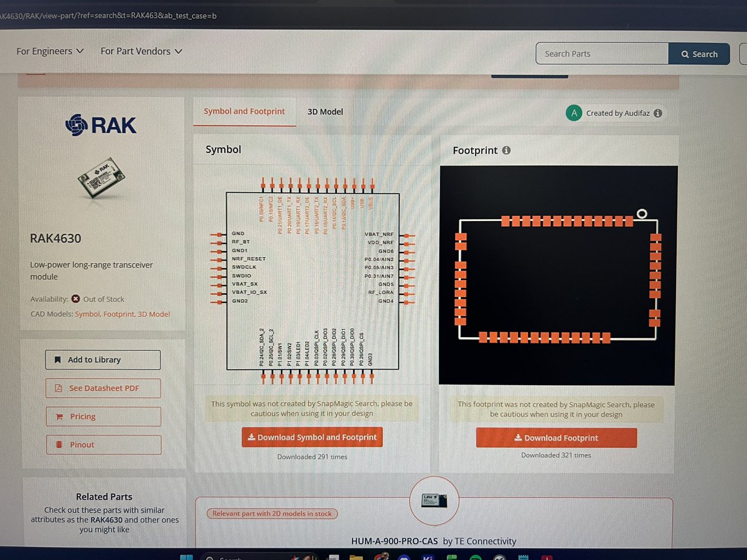Click the Out of Stock availability text
Image resolution: width=747 pixels, height=560 pixels.
(x=103, y=299)
